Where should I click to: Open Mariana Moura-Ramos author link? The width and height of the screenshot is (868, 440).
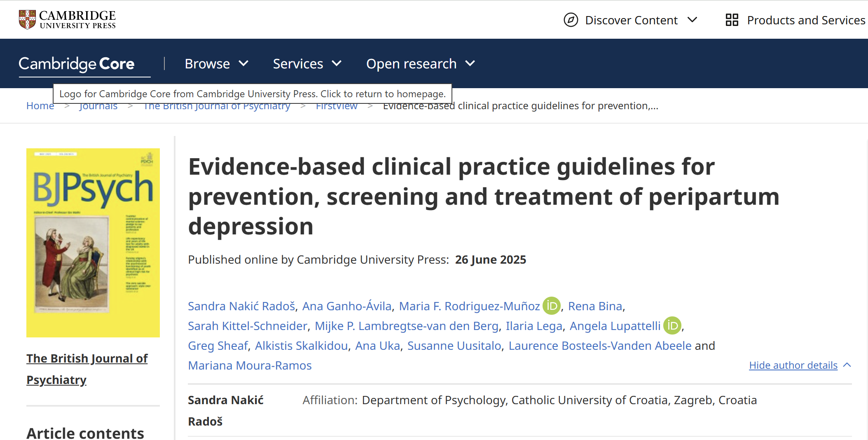pyautogui.click(x=250, y=365)
